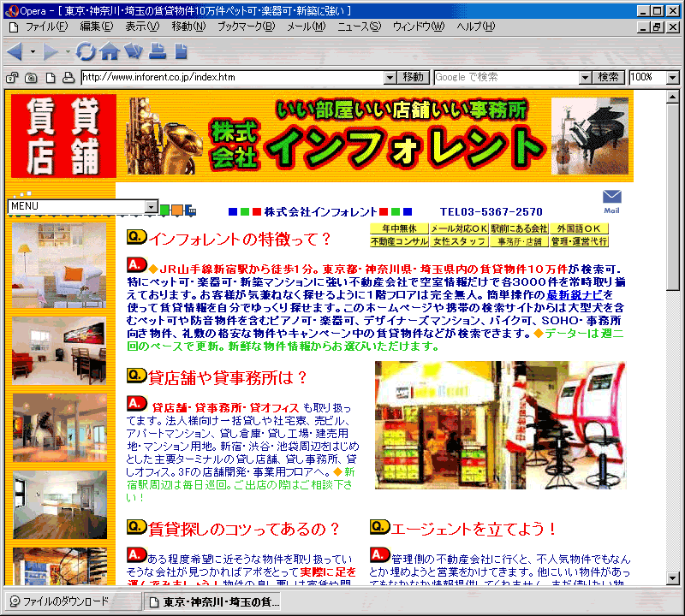Click the 検索 search button
This screenshot has width=685, height=616.
click(609, 77)
